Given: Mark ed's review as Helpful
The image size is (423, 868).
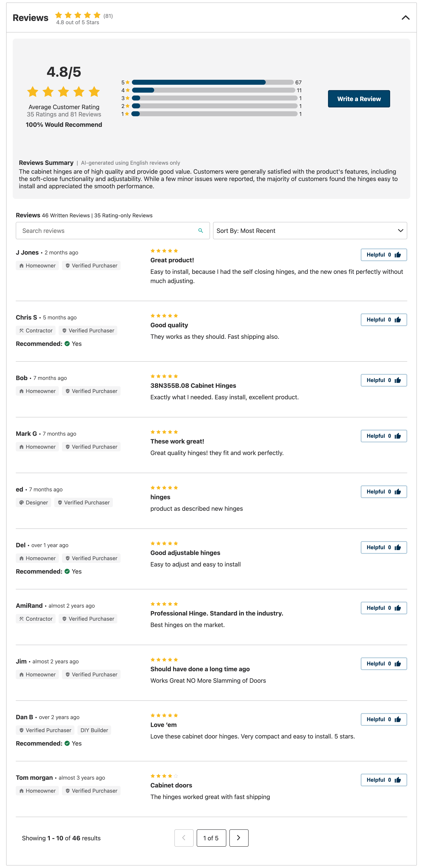Looking at the screenshot, I should click(383, 492).
